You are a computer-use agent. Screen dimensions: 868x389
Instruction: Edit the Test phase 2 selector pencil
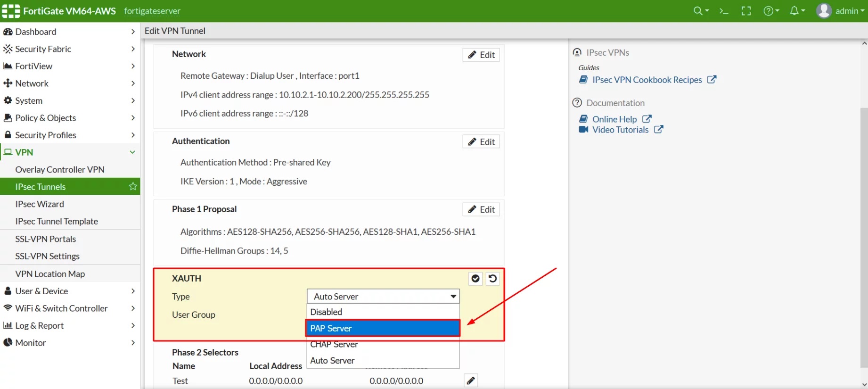pos(471,381)
